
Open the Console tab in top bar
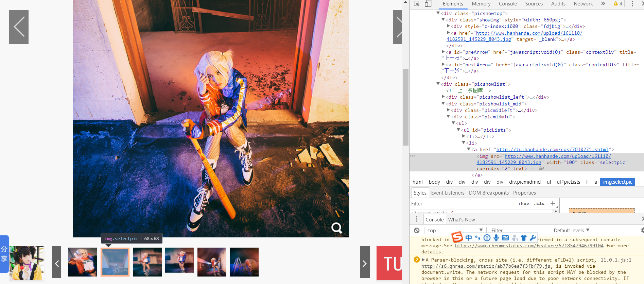pos(508,4)
